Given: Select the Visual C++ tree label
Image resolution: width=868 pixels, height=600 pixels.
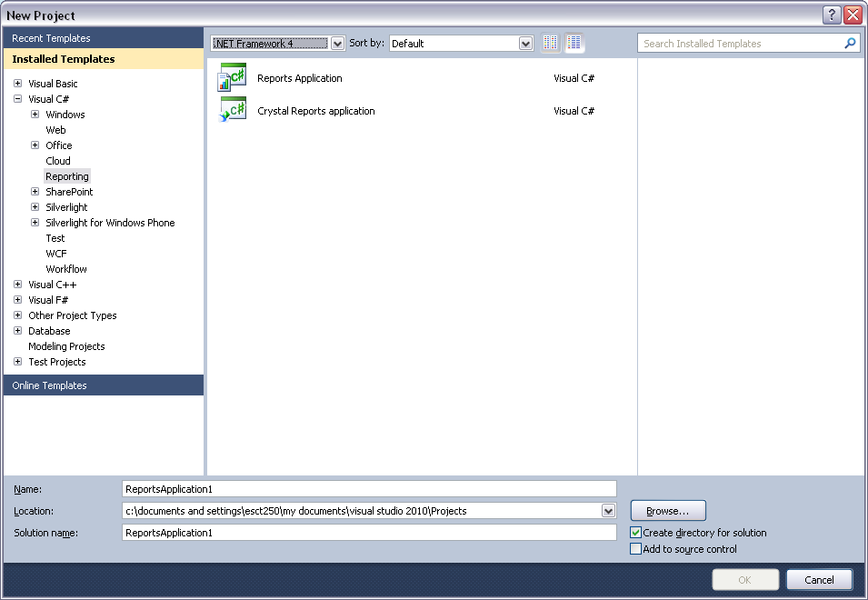Looking at the screenshot, I should pyautogui.click(x=53, y=285).
